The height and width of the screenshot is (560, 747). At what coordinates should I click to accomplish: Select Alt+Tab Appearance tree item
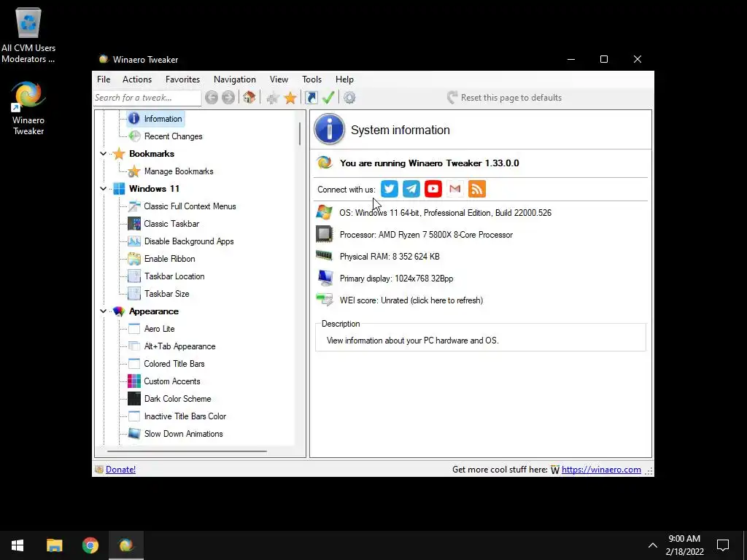click(179, 346)
